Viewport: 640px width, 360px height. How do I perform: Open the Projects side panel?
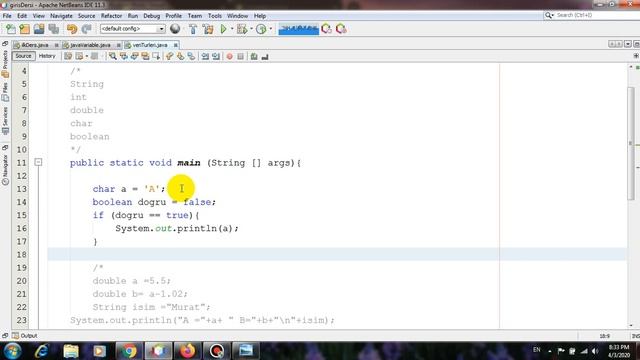[x=5, y=63]
